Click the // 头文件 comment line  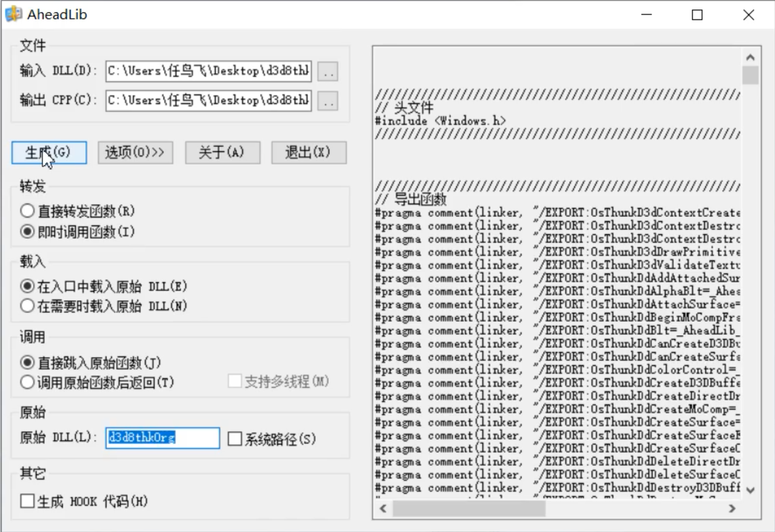(404, 108)
